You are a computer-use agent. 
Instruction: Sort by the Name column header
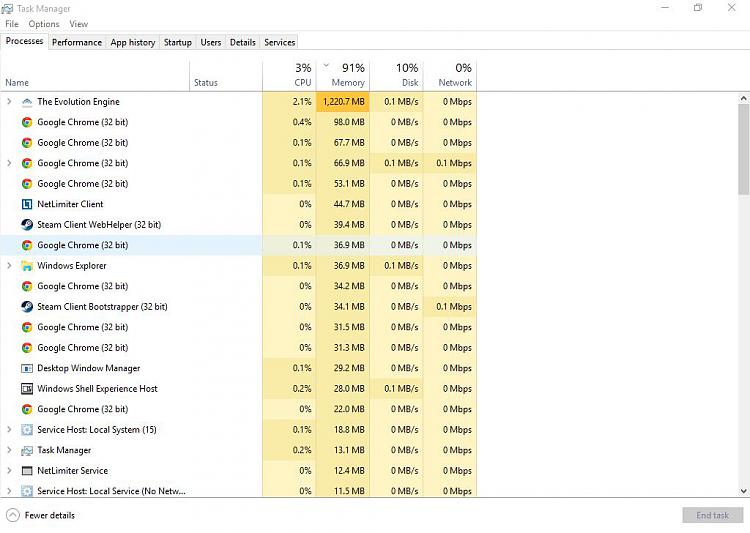95,75
